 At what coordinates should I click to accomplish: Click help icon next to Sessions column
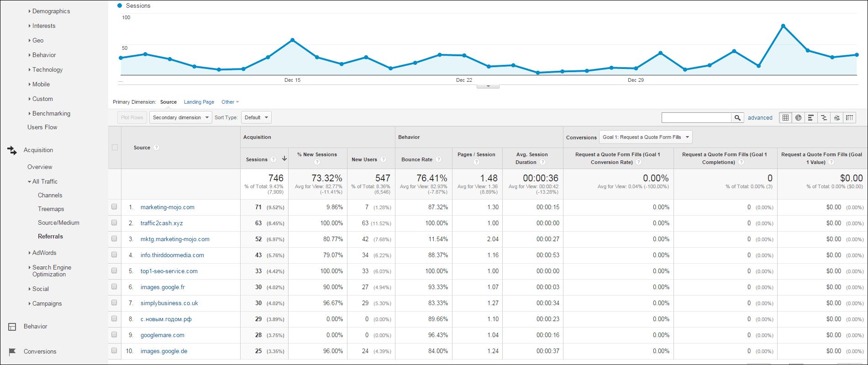point(273,159)
